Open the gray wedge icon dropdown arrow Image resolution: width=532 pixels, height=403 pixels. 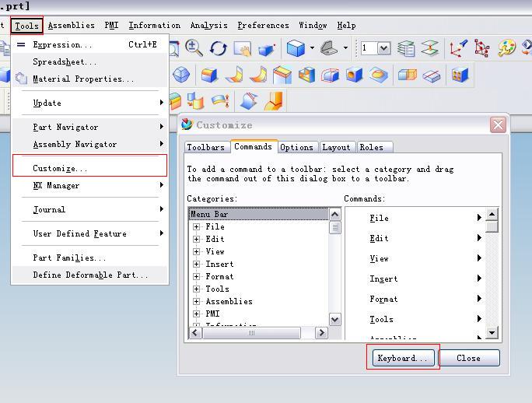click(345, 48)
